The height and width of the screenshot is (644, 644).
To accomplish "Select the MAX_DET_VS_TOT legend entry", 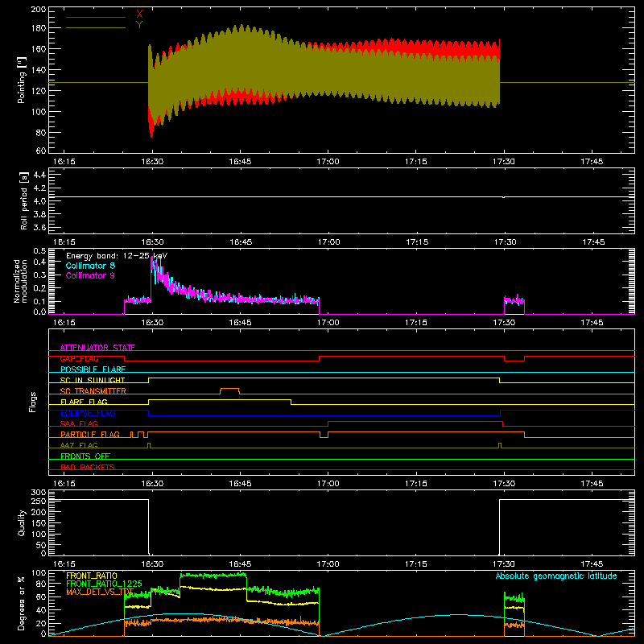I will [x=100, y=592].
